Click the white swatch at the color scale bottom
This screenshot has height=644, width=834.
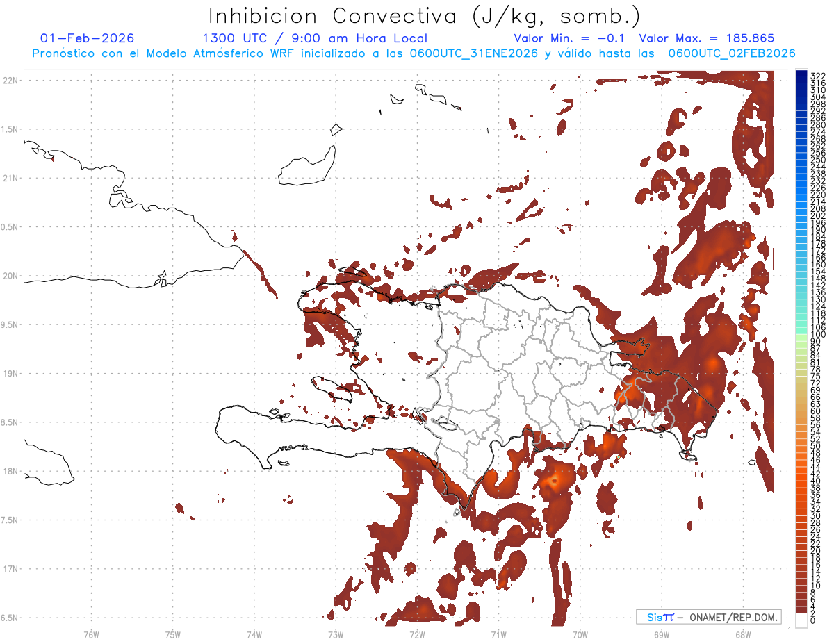point(802,620)
